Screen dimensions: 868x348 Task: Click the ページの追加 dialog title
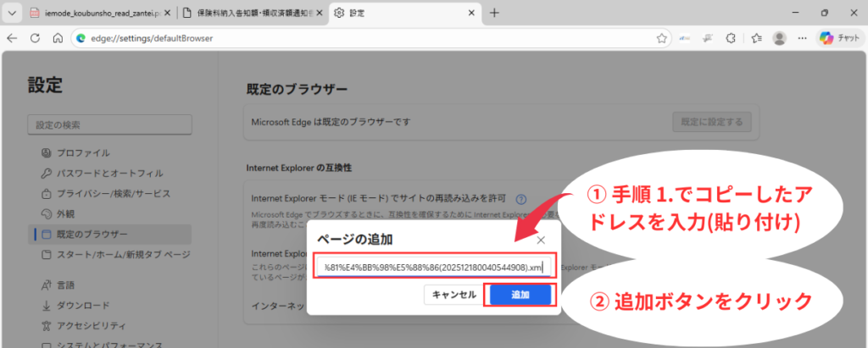pos(355,240)
